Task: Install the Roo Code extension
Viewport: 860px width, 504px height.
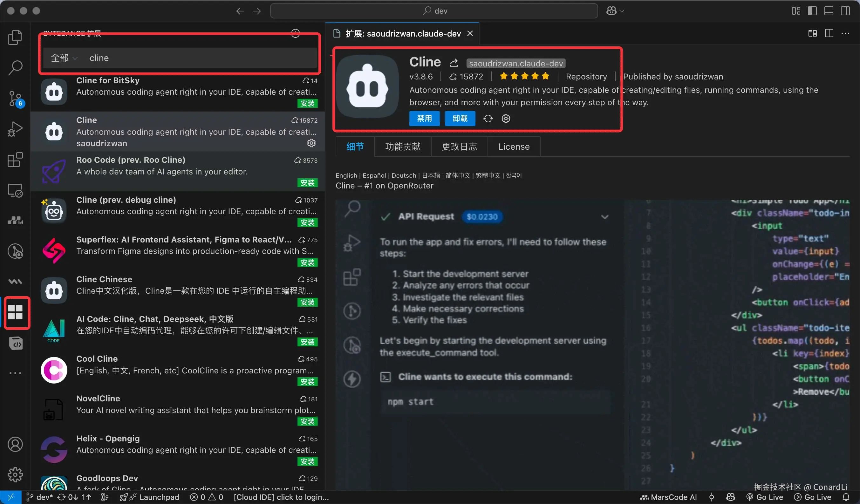Action: click(x=307, y=183)
